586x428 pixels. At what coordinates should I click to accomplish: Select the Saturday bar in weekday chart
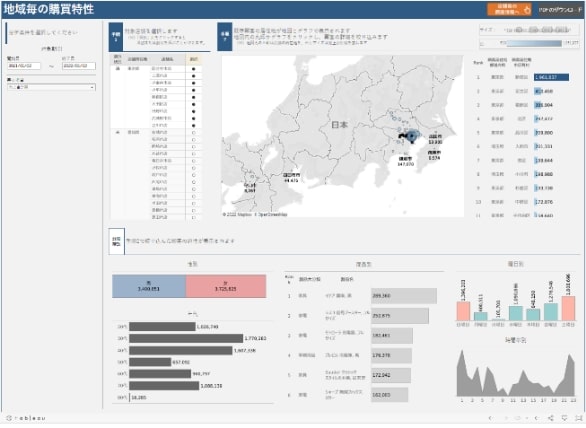[568, 308]
